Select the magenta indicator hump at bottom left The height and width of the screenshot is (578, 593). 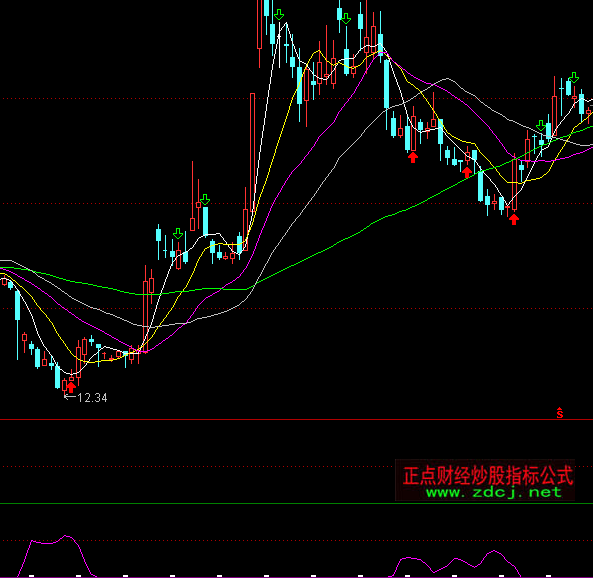click(x=55, y=555)
